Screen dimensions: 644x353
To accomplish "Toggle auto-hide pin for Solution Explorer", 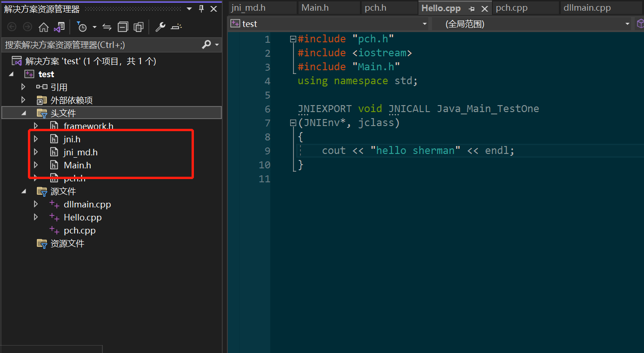I will (201, 8).
